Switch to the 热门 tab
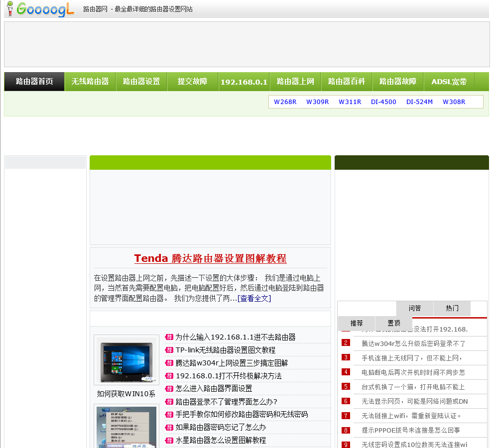Screen dimensions: 493x448 [x=452, y=308]
